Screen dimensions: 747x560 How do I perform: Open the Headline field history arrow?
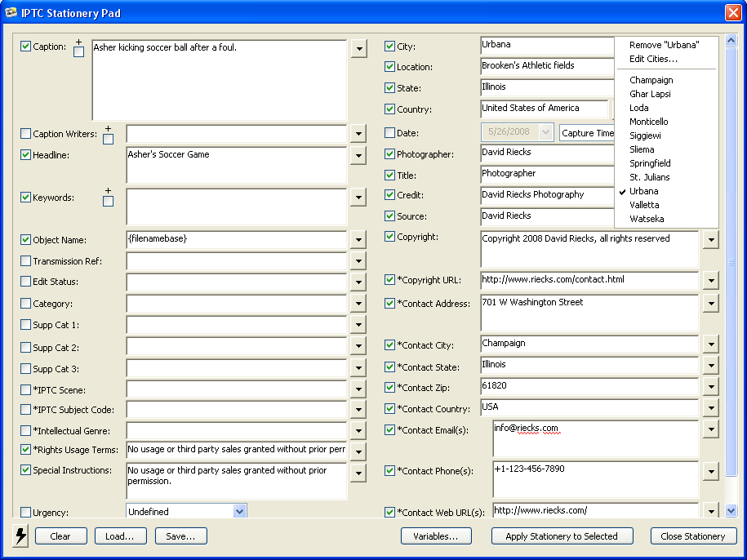359,155
